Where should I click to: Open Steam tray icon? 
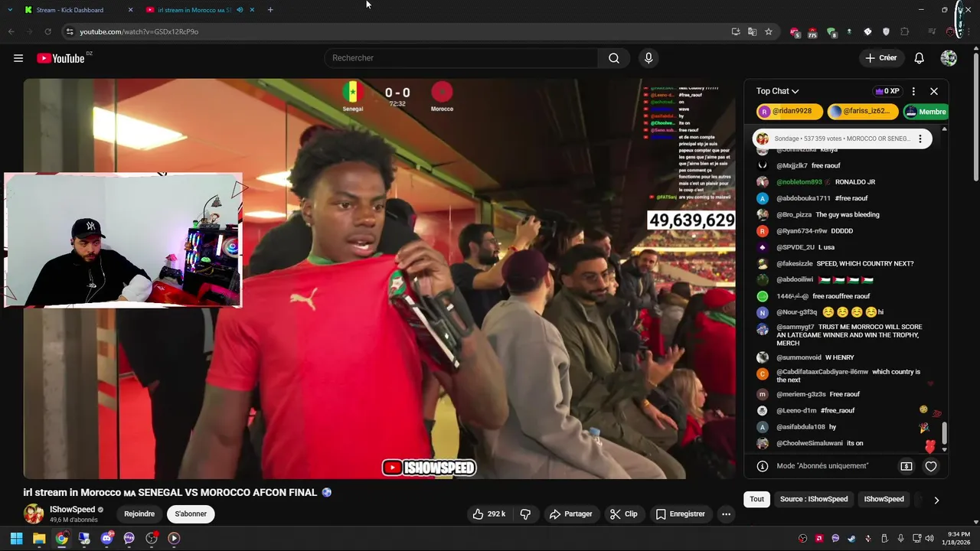click(851, 538)
